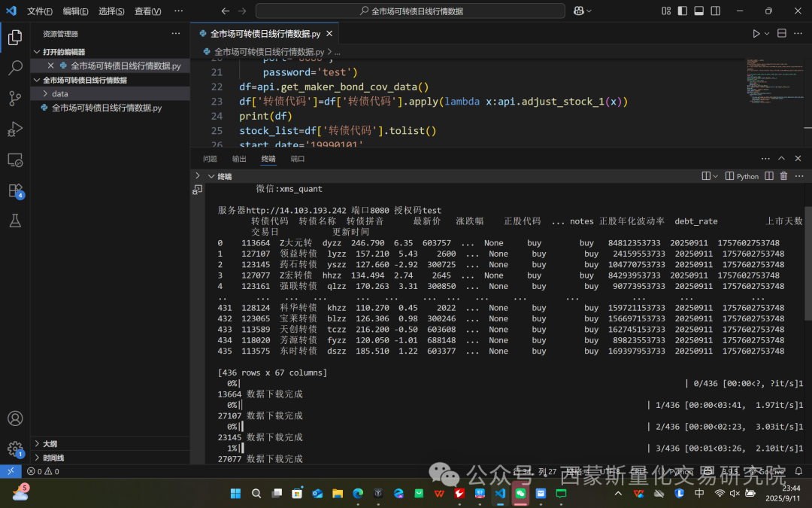Open Microsoft Edge from the taskbar
Screen dimensions: 812x508
point(358,493)
